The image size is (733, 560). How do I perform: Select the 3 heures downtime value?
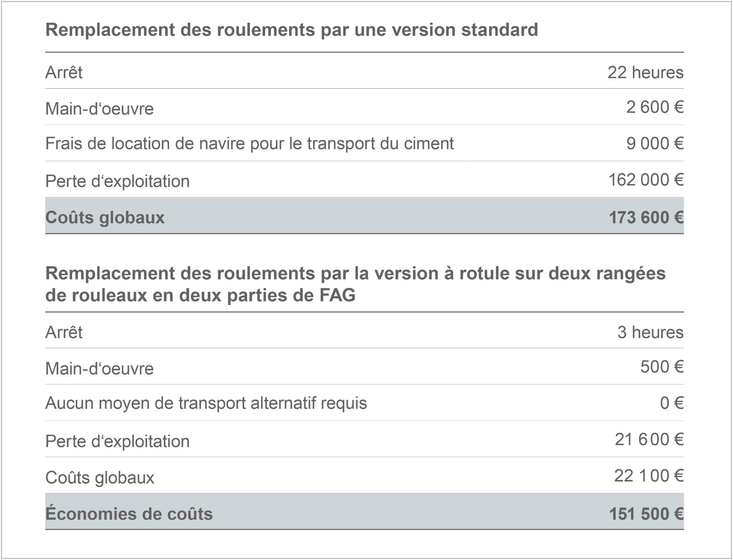[x=650, y=332]
